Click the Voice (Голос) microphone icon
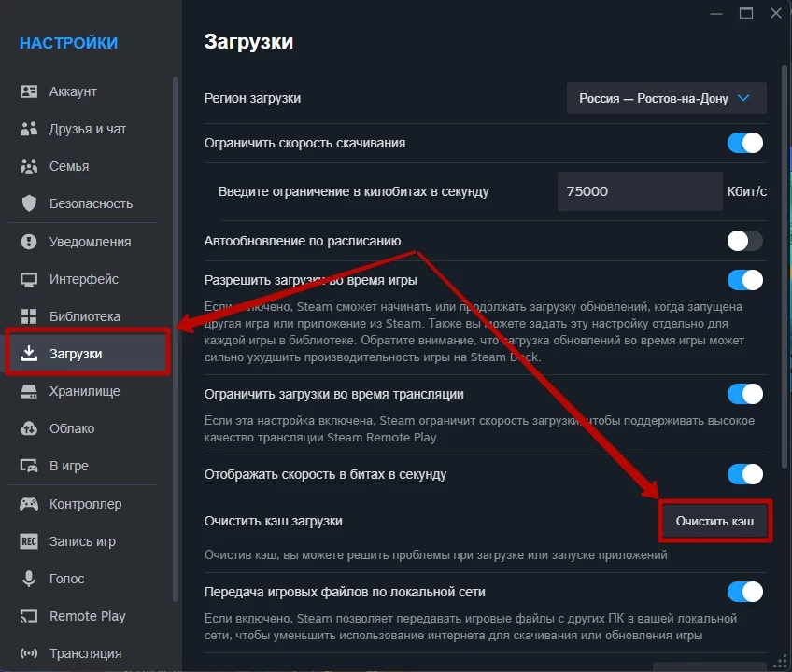This screenshot has width=792, height=672. [29, 579]
